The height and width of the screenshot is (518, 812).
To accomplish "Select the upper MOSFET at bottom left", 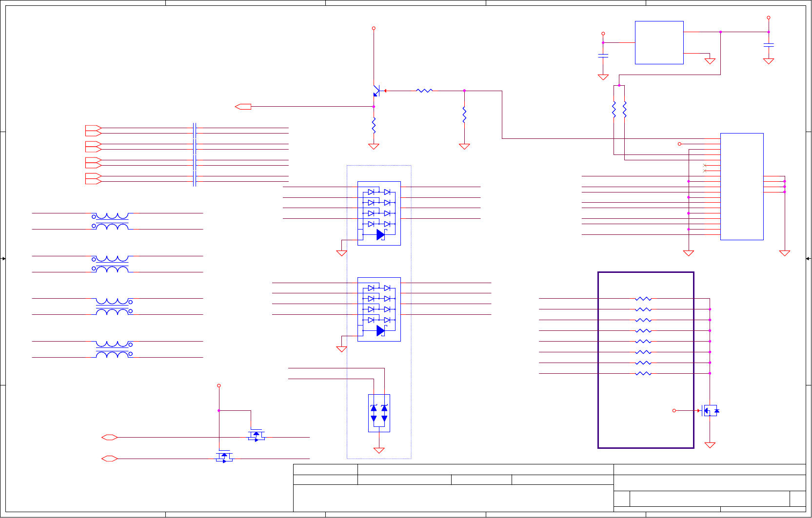I will click(x=256, y=434).
